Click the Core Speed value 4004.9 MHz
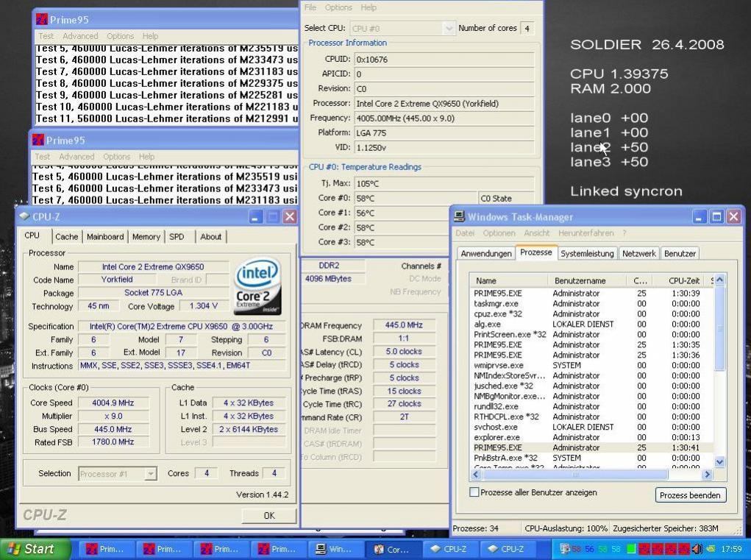This screenshot has height=560, width=751. tap(113, 403)
